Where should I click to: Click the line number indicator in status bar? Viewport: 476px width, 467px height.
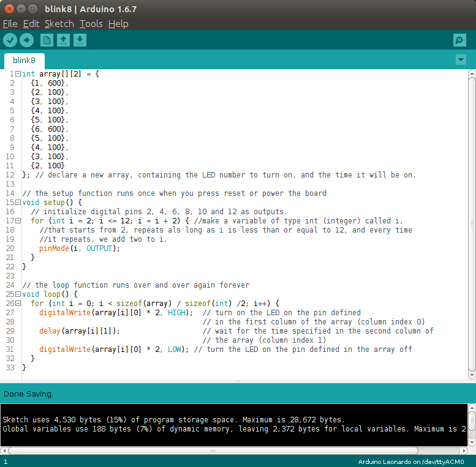point(5,462)
